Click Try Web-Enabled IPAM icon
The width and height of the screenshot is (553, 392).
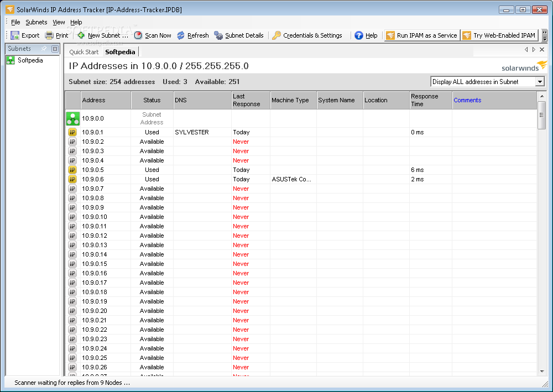(x=467, y=35)
